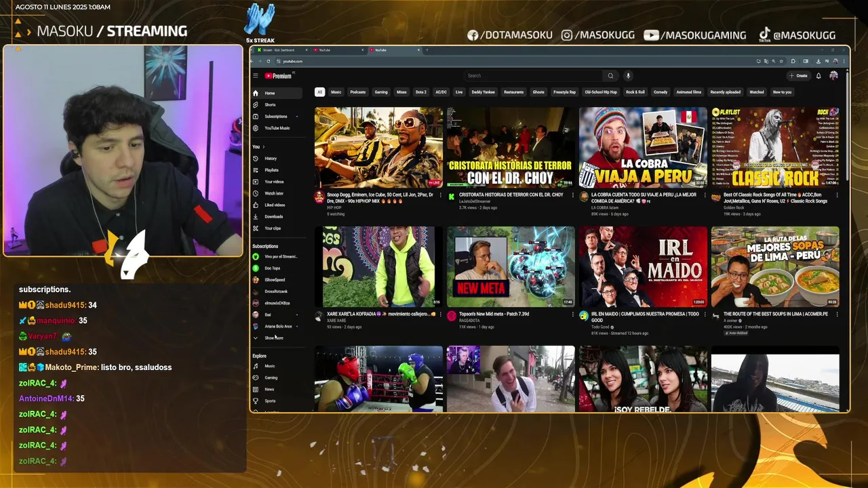Reload the page with the browser refresh icon
This screenshot has height=488, width=868.
coord(269,61)
